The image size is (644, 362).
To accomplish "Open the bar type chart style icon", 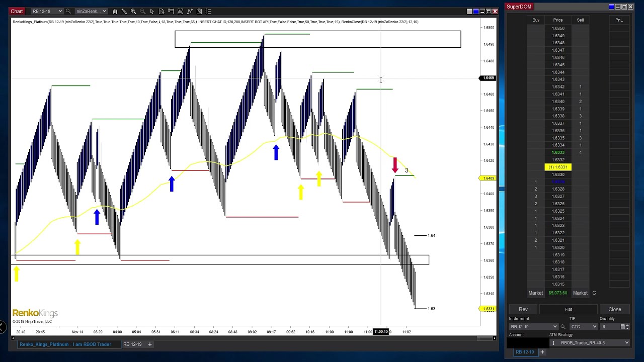I will (115, 11).
